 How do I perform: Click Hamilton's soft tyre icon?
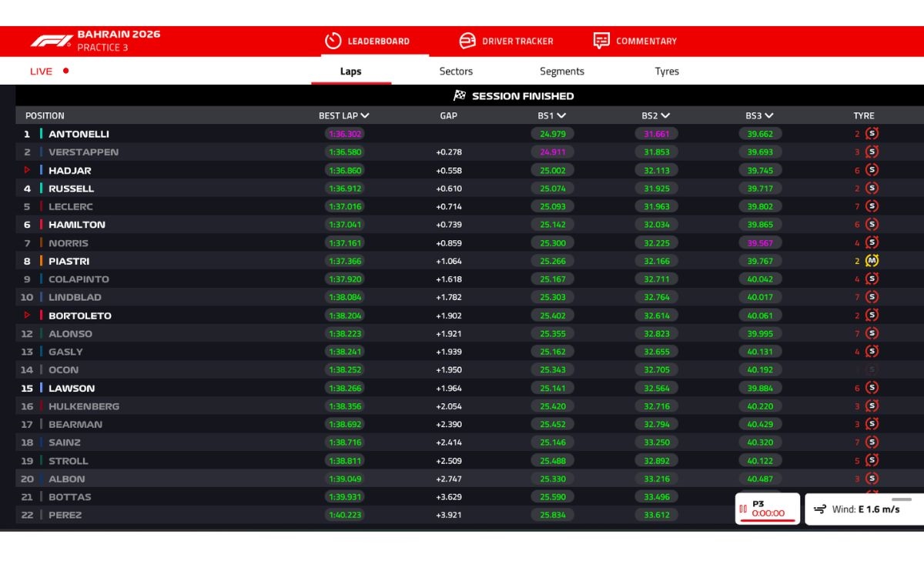pyautogui.click(x=872, y=224)
